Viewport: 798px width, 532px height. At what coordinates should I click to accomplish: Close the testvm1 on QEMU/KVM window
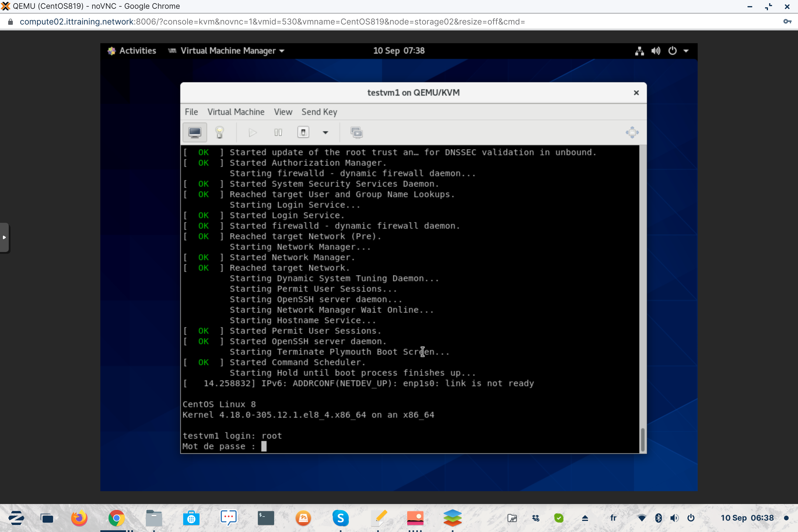tap(636, 93)
